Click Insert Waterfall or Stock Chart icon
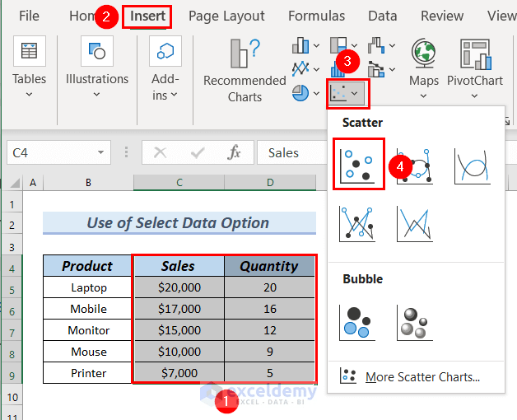Viewport: 517px width, 420px height. tap(376, 45)
